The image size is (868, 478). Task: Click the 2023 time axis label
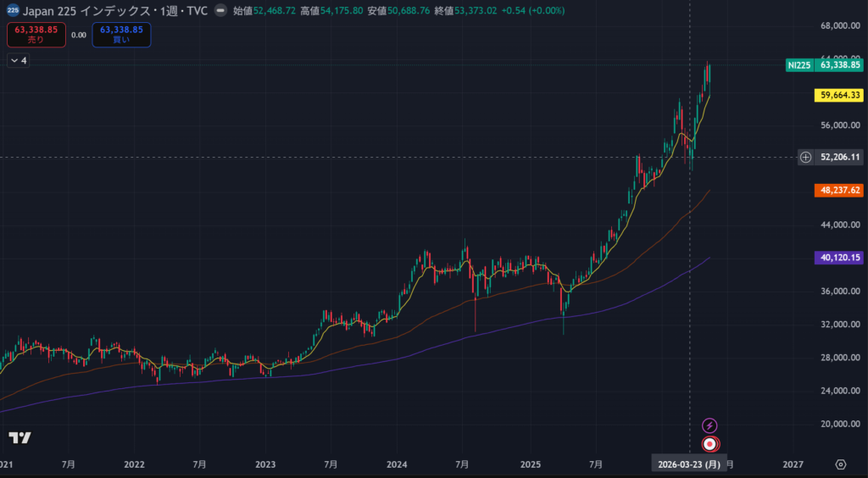265,464
